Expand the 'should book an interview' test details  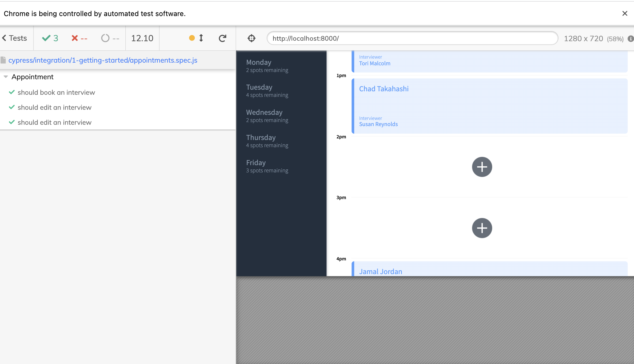56,92
